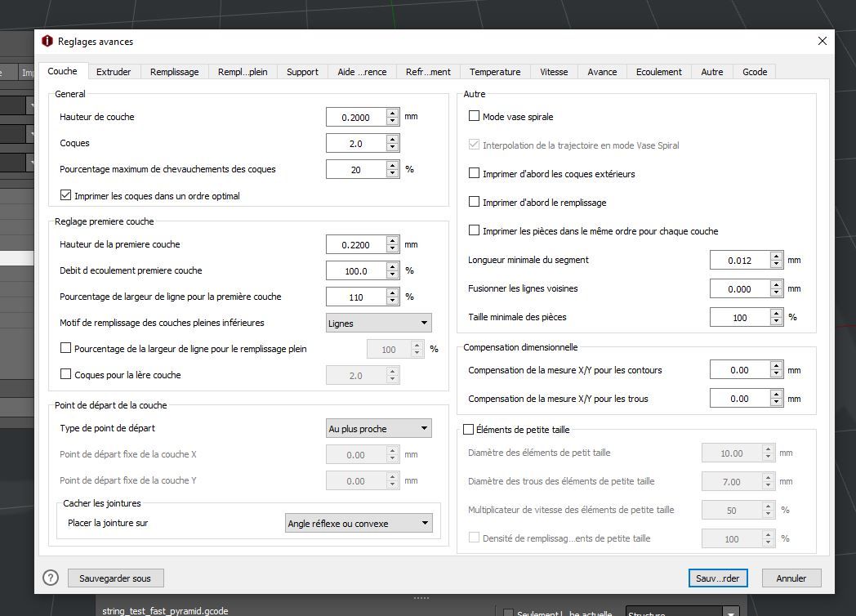Click the Sauv...rder save button

coord(717,578)
